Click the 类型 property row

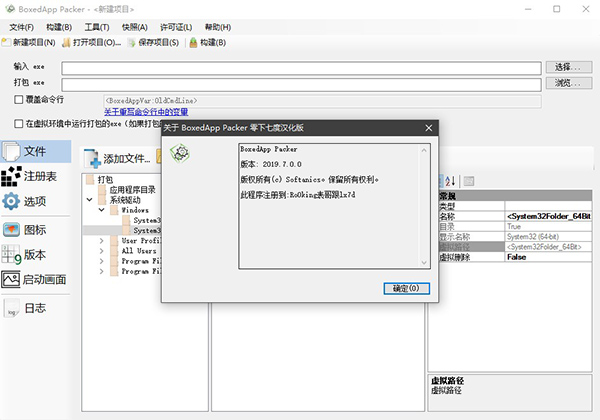515,206
